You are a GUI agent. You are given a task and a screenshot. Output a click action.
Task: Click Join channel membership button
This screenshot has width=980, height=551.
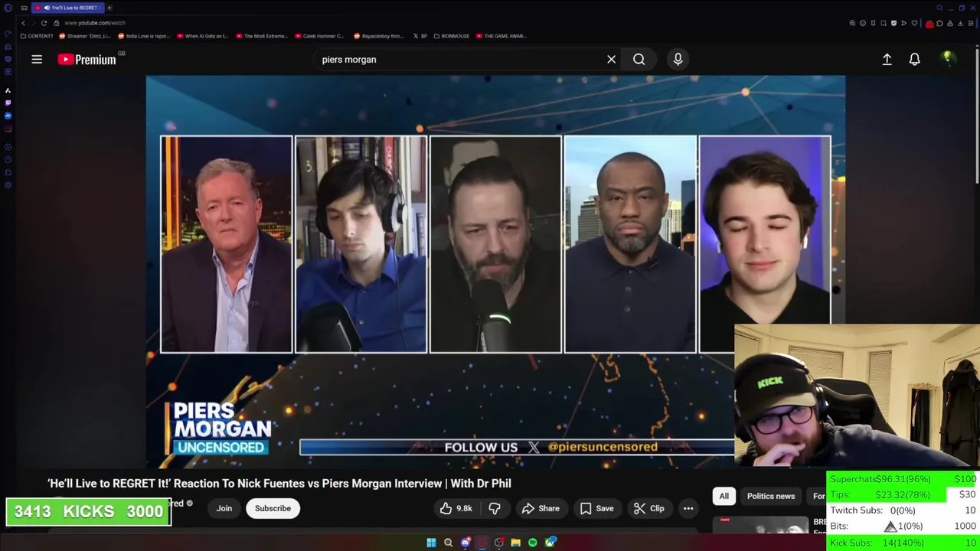click(x=224, y=508)
